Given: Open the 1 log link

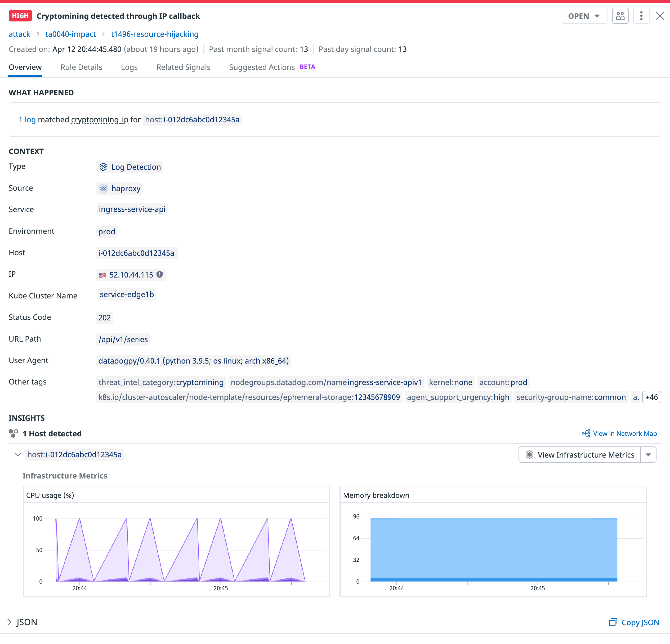Looking at the screenshot, I should click(x=27, y=120).
